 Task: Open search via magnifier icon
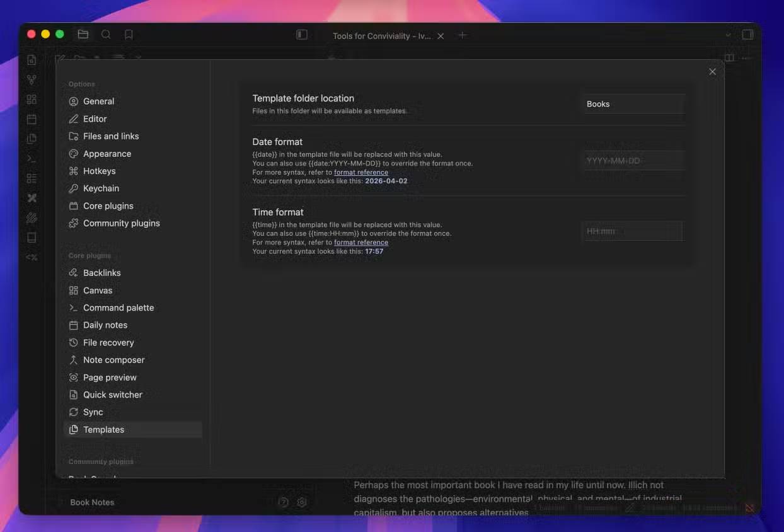[106, 35]
